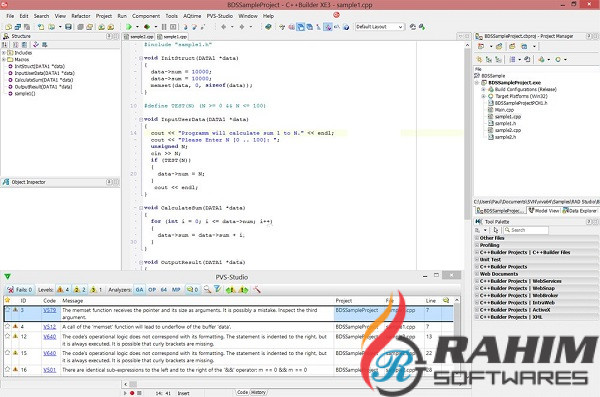Open the File menu
Image resolution: width=600 pixels, height=397 pixels.
(x=10, y=16)
